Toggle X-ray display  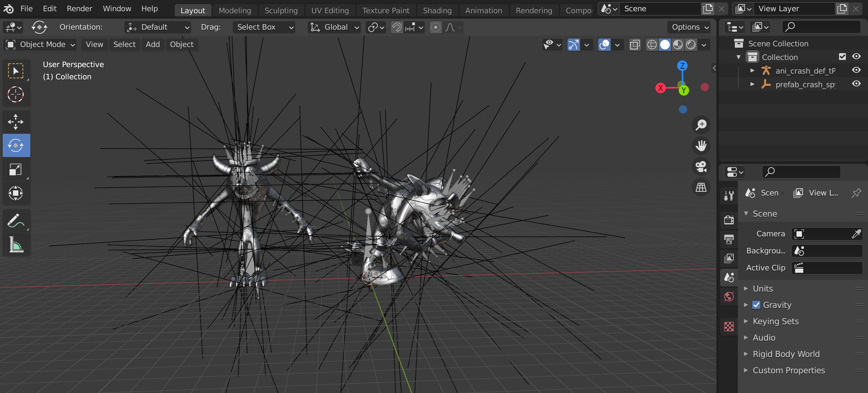[635, 45]
